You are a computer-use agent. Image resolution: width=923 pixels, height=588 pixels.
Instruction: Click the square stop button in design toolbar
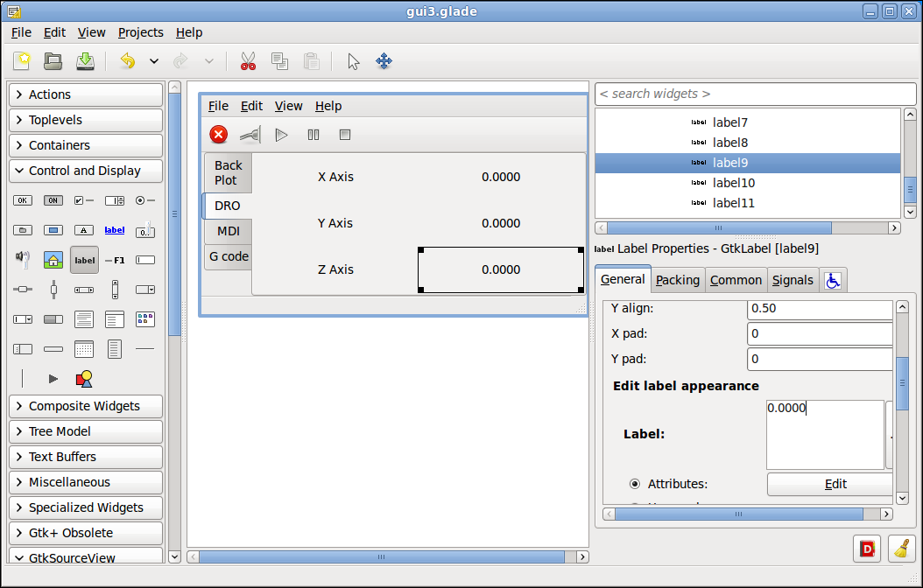pyautogui.click(x=345, y=135)
